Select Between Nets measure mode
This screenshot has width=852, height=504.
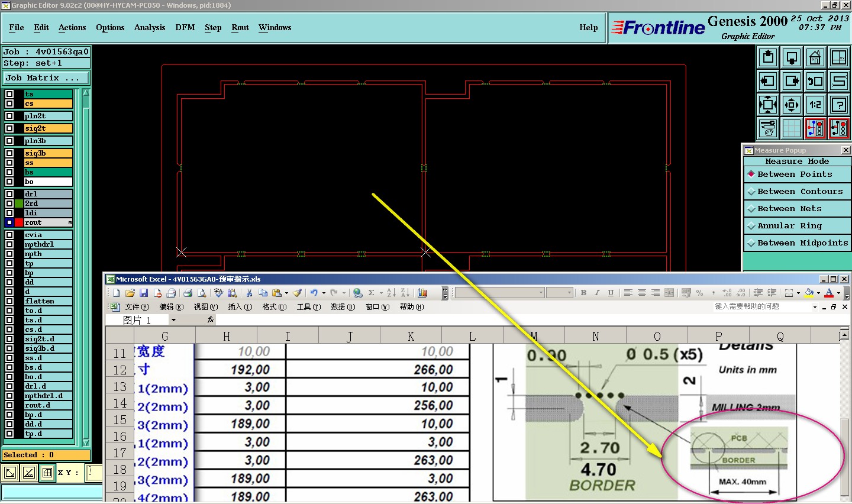click(797, 209)
